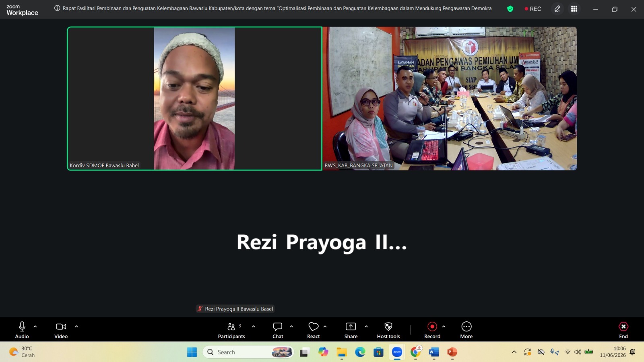Screen dimensions: 644x362
Task: Minimize the Zoom window
Action: point(596,9)
